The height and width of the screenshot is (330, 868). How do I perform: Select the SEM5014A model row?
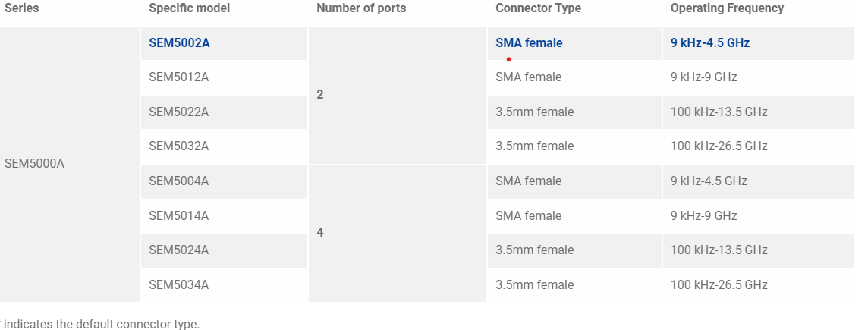[x=224, y=216]
